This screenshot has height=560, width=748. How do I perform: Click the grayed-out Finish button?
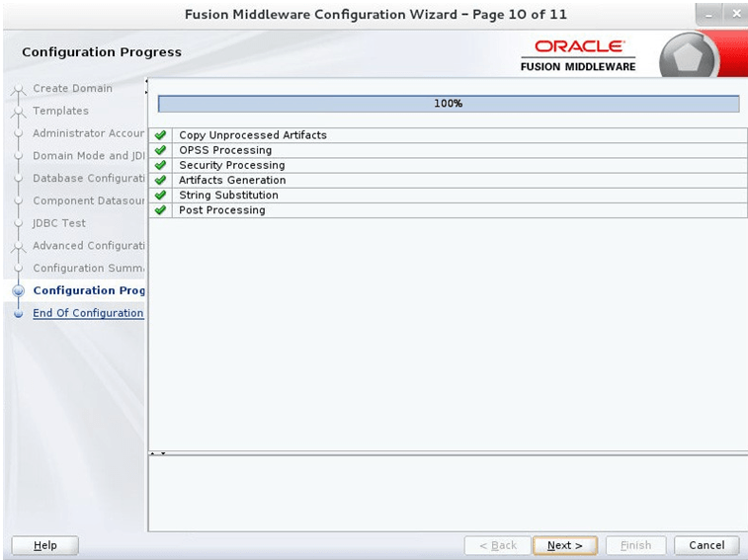coord(635,545)
